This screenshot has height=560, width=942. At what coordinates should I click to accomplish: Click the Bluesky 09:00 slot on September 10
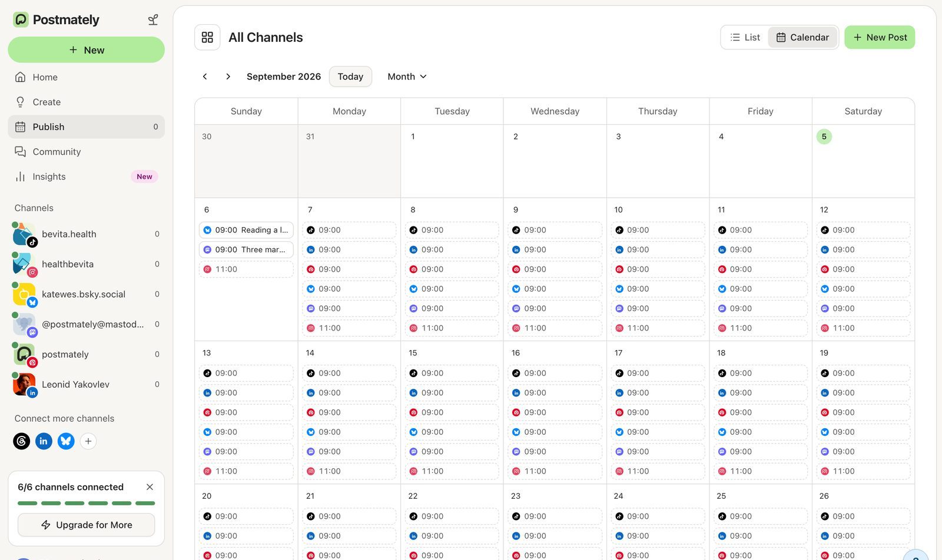658,289
